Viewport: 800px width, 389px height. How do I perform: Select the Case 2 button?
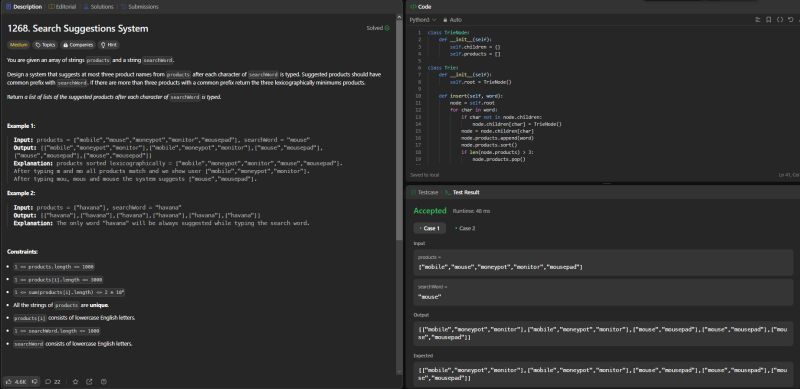click(464, 228)
